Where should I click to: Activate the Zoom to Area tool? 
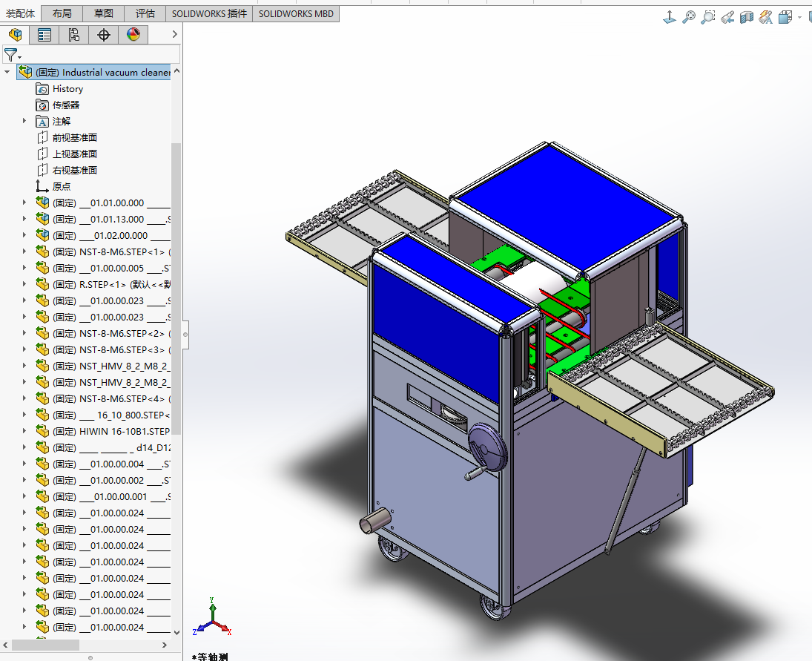coord(708,16)
